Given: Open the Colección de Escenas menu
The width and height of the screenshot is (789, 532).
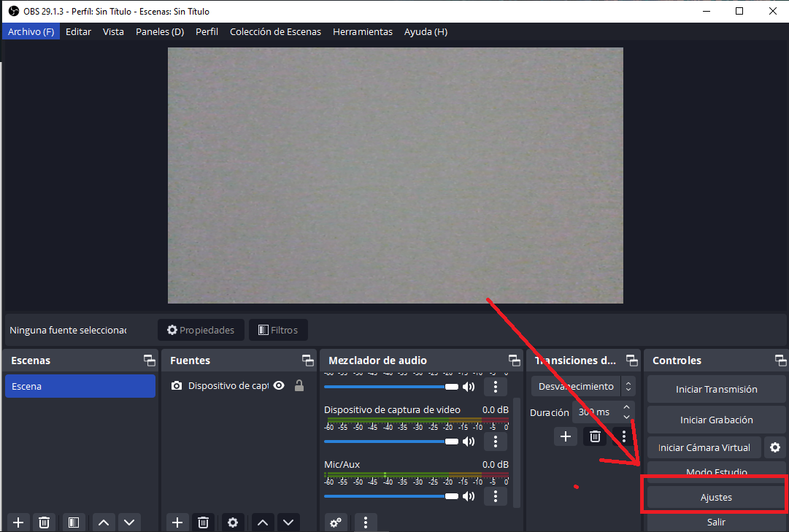Looking at the screenshot, I should [x=275, y=31].
